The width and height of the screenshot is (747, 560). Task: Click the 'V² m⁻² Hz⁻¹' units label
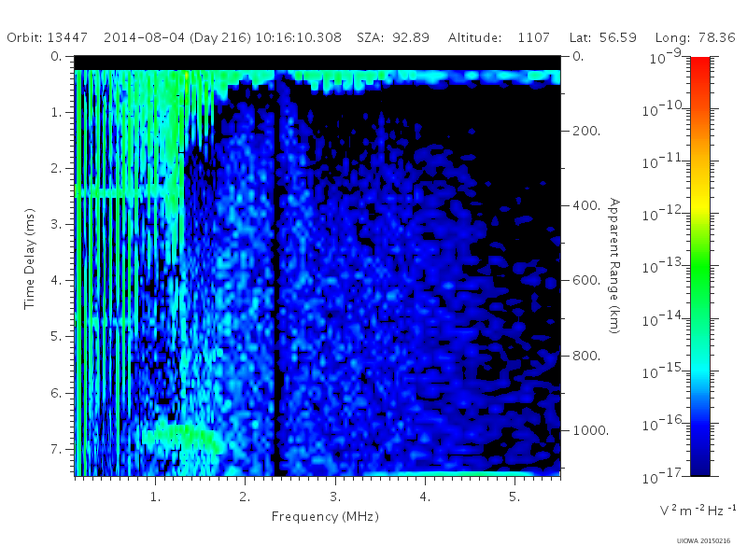point(698,511)
